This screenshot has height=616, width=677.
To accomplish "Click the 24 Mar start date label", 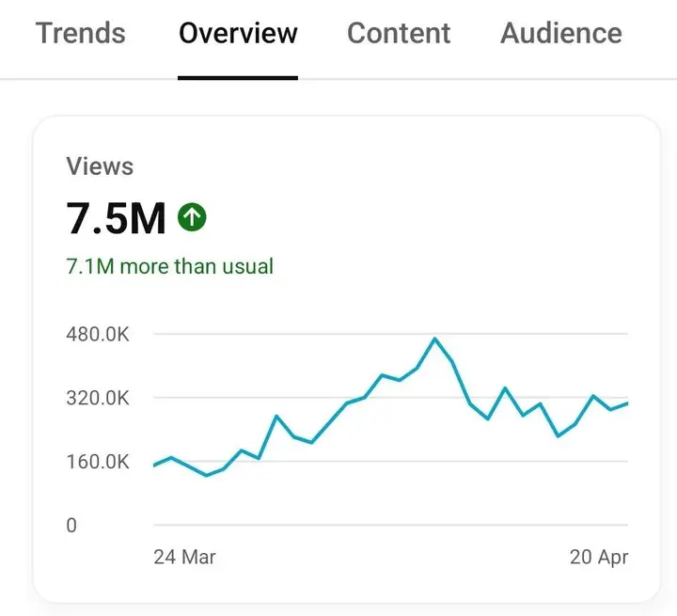I will [x=184, y=557].
